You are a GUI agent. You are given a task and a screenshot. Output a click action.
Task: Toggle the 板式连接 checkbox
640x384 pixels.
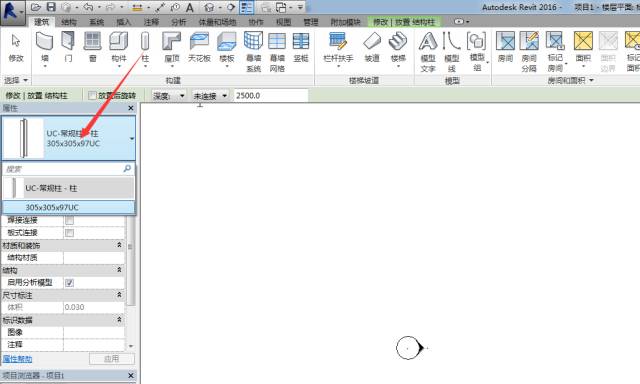click(69, 233)
